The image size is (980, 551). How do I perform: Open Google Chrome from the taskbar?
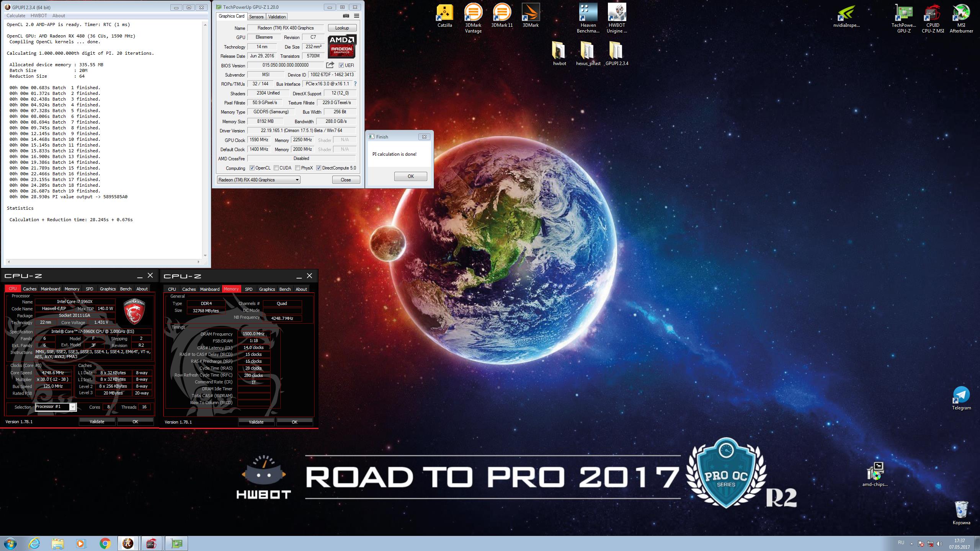pos(105,543)
